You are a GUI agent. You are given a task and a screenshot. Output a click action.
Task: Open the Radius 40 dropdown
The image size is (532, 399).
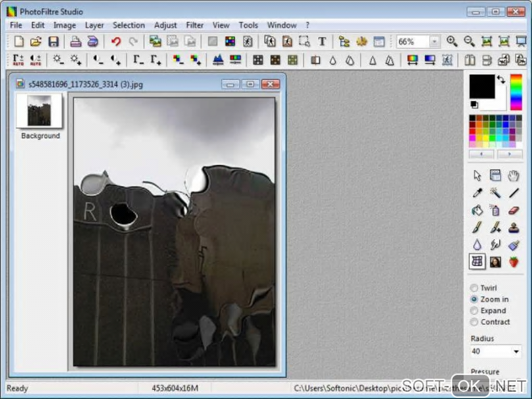516,352
